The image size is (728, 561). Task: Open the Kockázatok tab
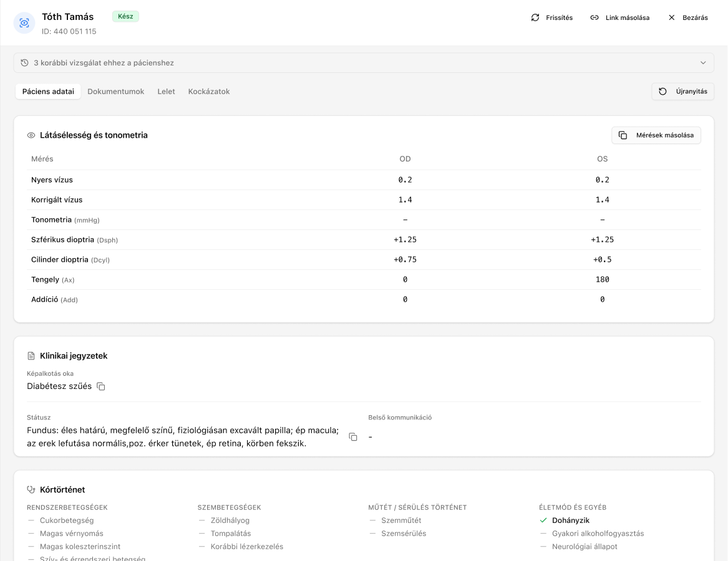(x=209, y=92)
